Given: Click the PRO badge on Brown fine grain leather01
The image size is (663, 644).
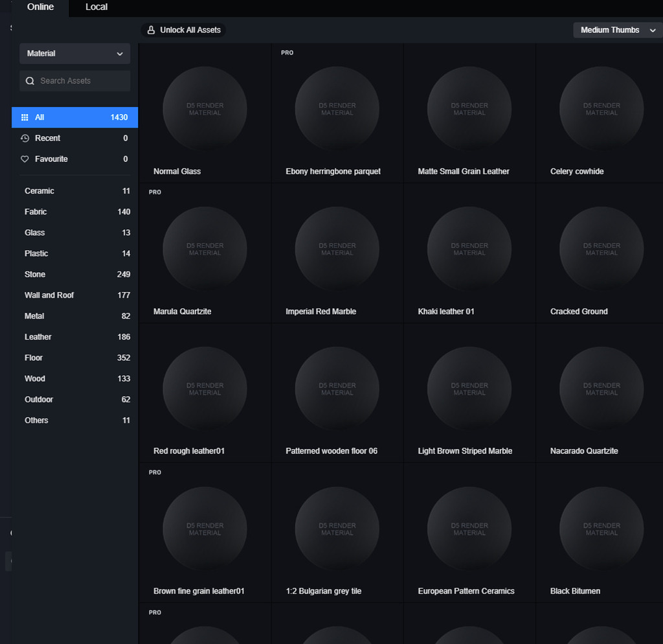Looking at the screenshot, I should [155, 472].
